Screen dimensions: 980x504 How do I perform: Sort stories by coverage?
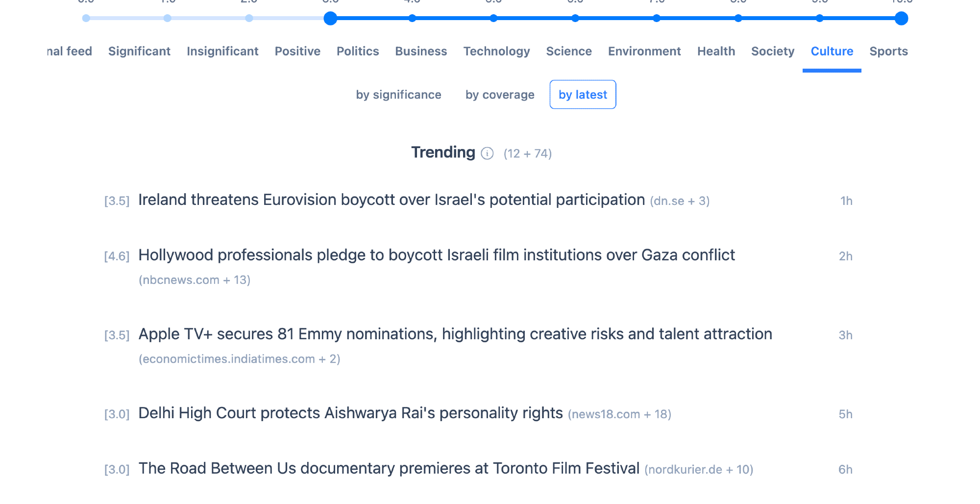[x=500, y=95]
